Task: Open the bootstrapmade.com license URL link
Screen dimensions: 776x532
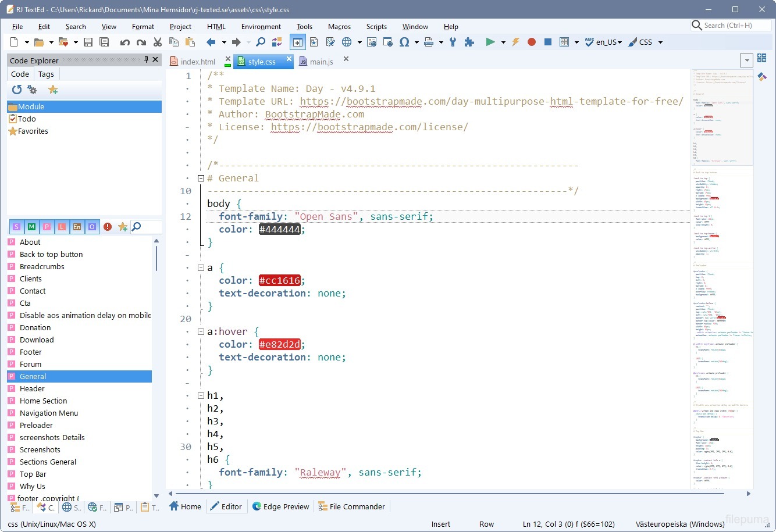Action: pyautogui.click(x=369, y=127)
